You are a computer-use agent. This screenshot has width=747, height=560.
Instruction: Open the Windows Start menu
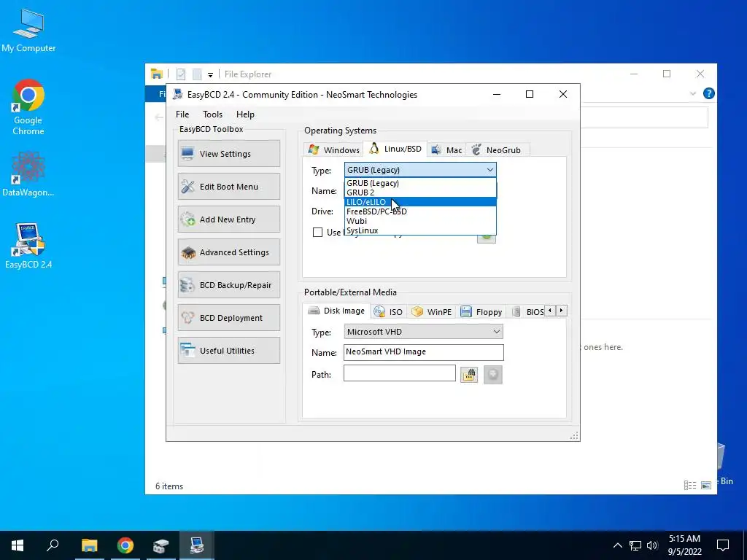pyautogui.click(x=18, y=545)
